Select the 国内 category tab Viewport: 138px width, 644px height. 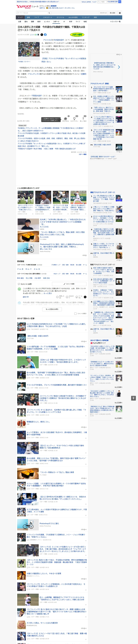[26, 21]
